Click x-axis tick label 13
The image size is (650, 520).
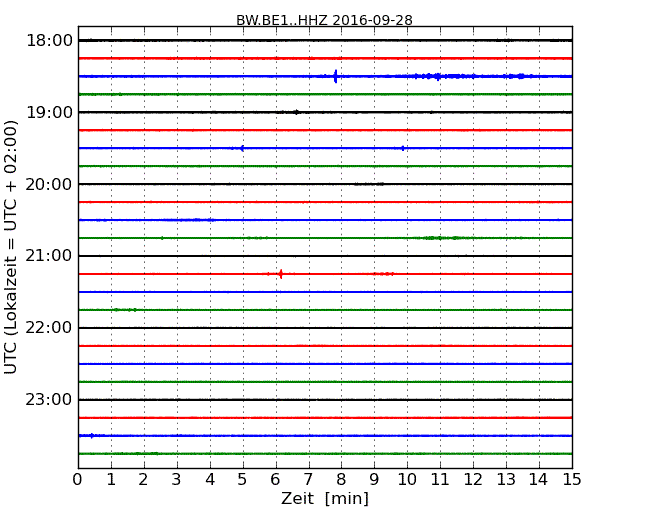(506, 480)
